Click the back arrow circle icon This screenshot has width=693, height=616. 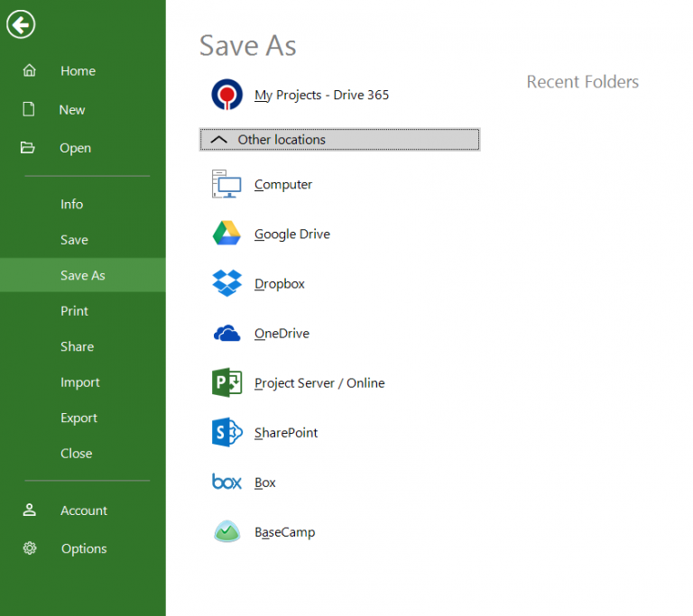tap(21, 24)
